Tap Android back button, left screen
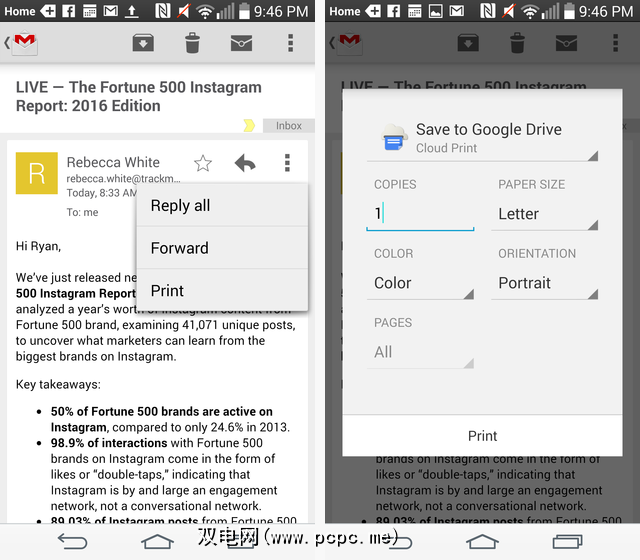 tap(73, 542)
